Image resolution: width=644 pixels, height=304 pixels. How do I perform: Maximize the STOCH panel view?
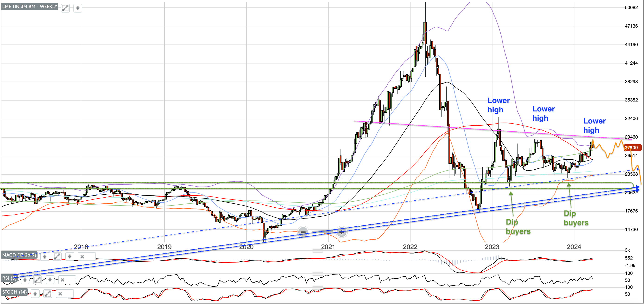[47, 293]
